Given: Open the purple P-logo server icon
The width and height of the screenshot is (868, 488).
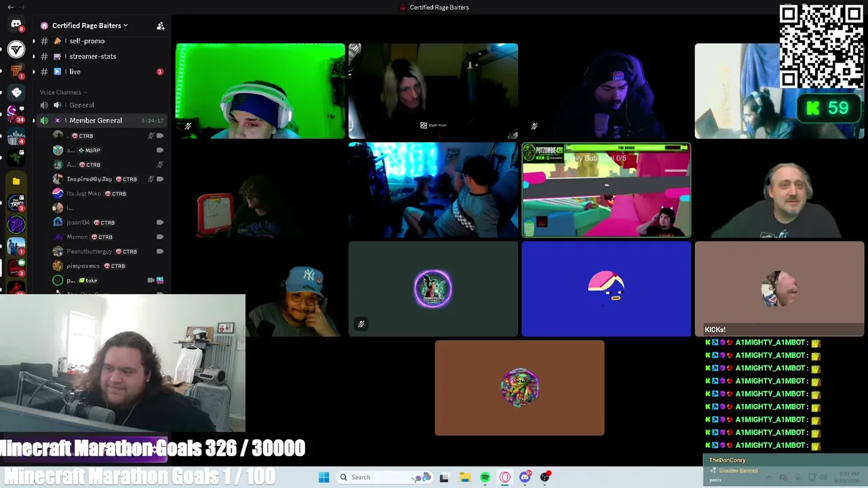Looking at the screenshot, I should pyautogui.click(x=16, y=225).
